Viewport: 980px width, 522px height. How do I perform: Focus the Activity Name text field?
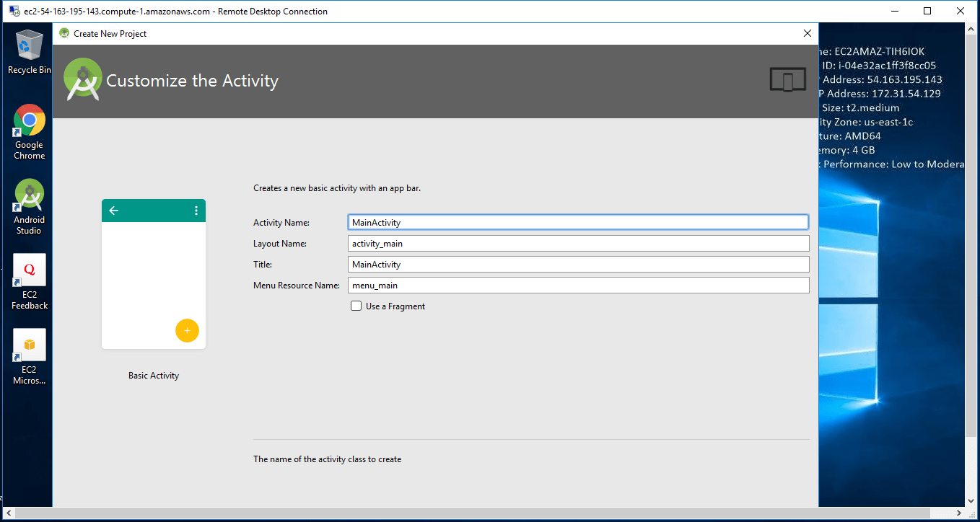[x=577, y=223]
